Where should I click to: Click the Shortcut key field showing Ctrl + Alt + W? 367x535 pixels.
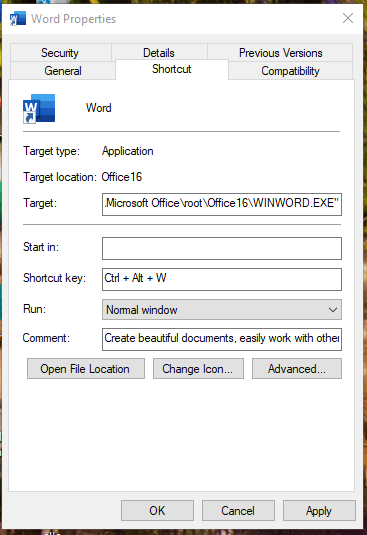pos(222,279)
